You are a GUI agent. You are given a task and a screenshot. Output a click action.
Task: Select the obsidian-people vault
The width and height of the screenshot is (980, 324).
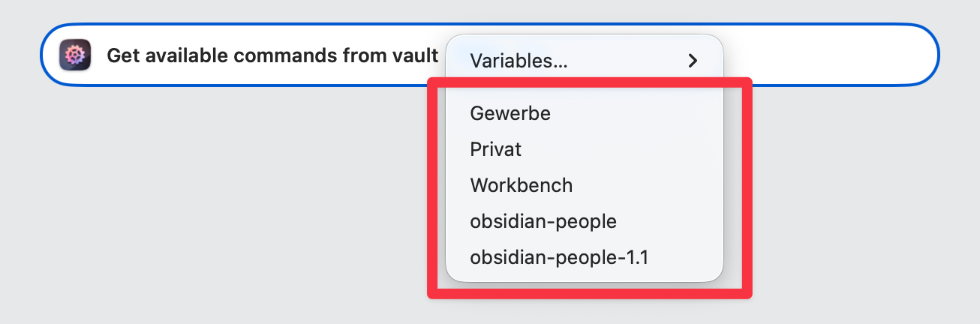click(x=543, y=221)
